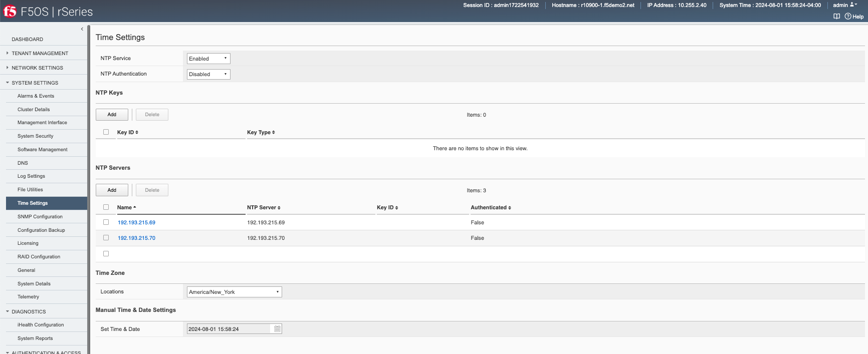Open the time zone Locations dropdown
The height and width of the screenshot is (354, 868).
[x=235, y=292]
